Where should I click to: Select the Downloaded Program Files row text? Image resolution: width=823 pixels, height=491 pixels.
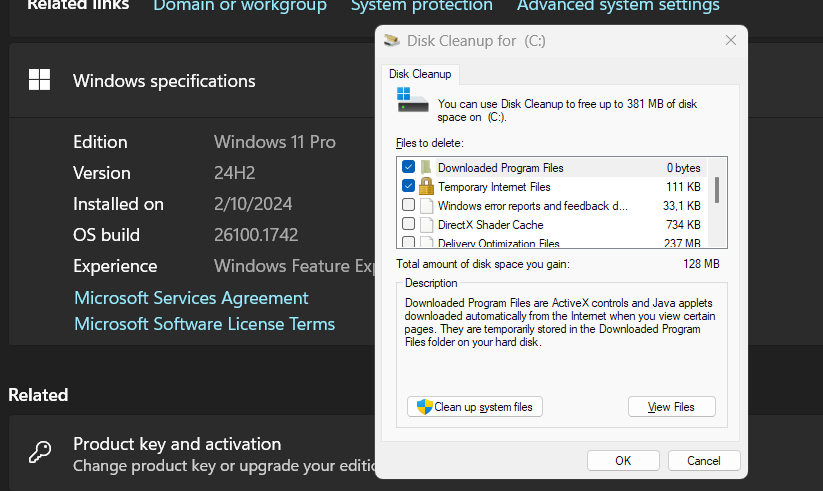coord(500,168)
